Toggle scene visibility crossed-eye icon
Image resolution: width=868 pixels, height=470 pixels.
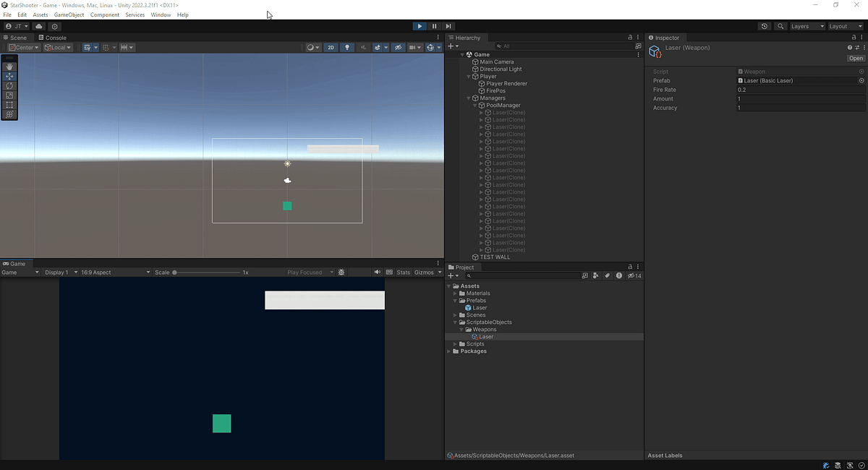pos(398,47)
